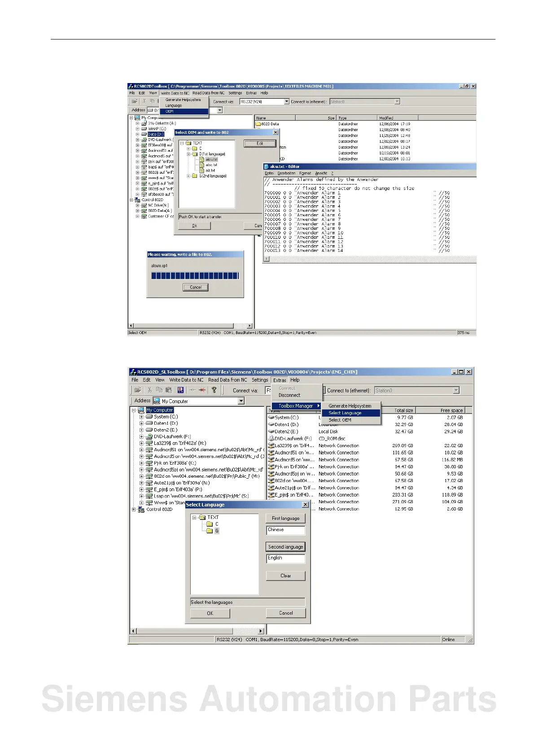This screenshot has width=534, height=756.
Task: Click First language button
Action: tap(285, 518)
